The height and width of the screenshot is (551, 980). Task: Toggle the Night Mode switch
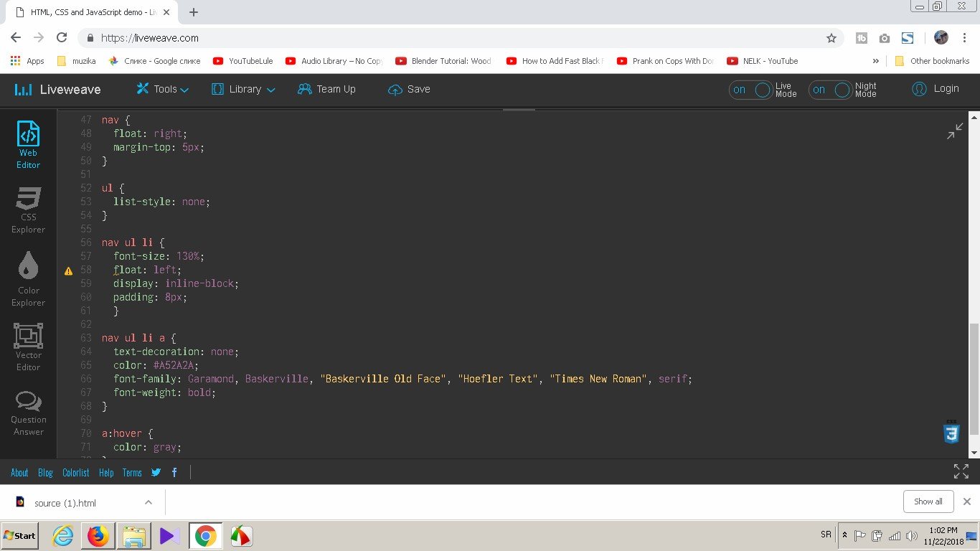coord(830,90)
